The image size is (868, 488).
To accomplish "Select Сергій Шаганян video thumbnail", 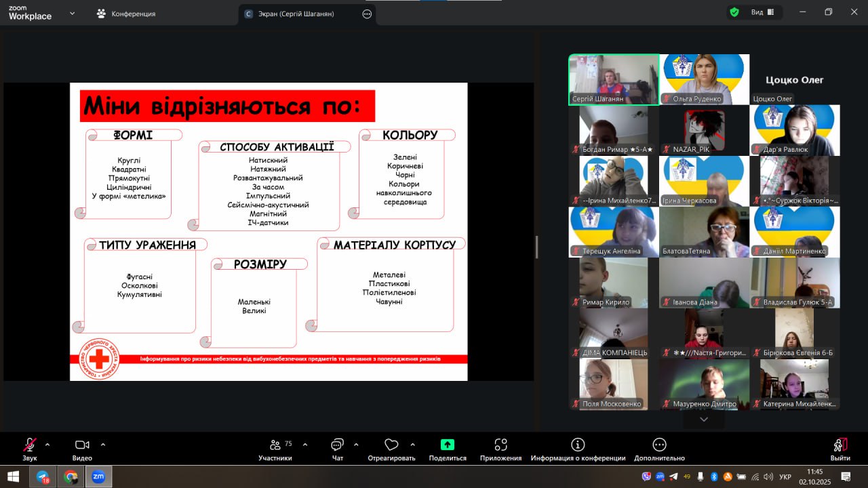I will pyautogui.click(x=614, y=79).
